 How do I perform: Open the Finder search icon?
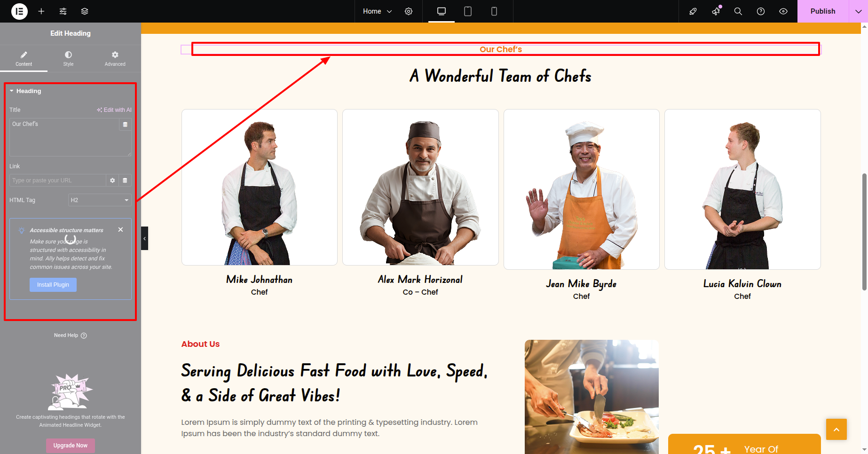(738, 11)
